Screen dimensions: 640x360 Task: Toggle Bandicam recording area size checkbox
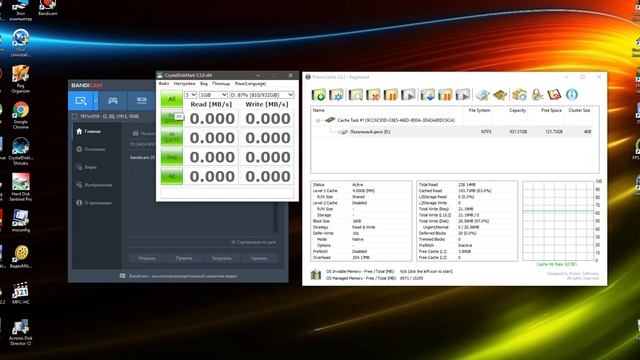(74, 117)
